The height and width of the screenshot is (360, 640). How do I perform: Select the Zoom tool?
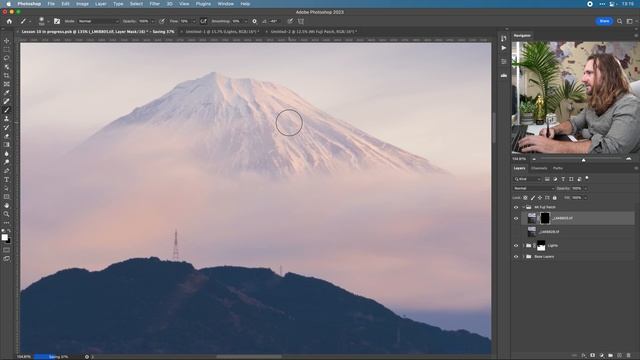pyautogui.click(x=7, y=214)
